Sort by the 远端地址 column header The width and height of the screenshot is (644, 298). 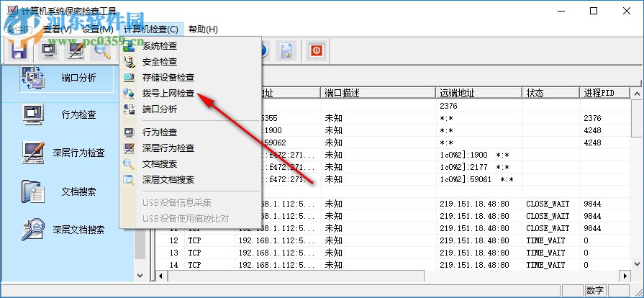(479, 93)
